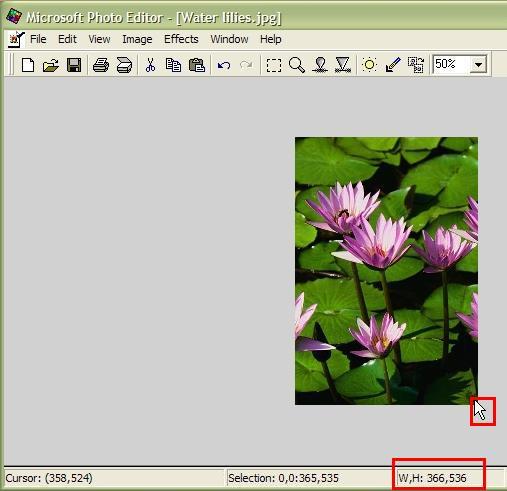Start a scan with the scanner icon
Viewport: 507px width, 491px height.
click(x=124, y=65)
